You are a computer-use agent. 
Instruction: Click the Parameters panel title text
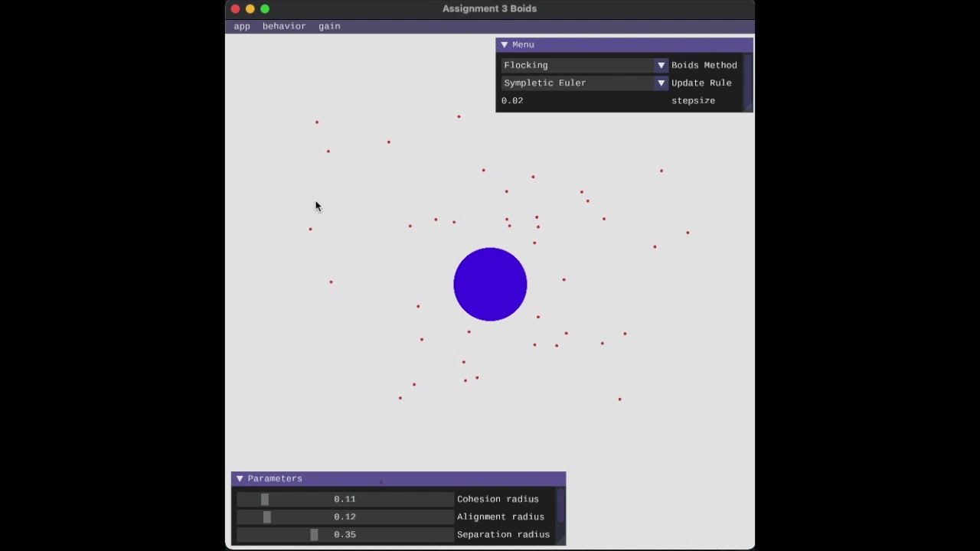tap(275, 479)
